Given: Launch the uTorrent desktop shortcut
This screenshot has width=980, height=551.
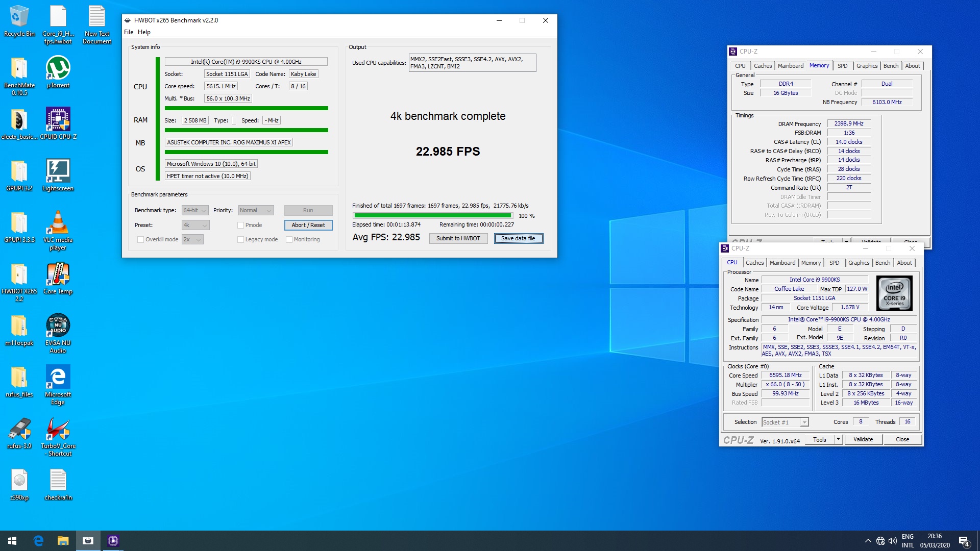Looking at the screenshot, I should tap(58, 72).
